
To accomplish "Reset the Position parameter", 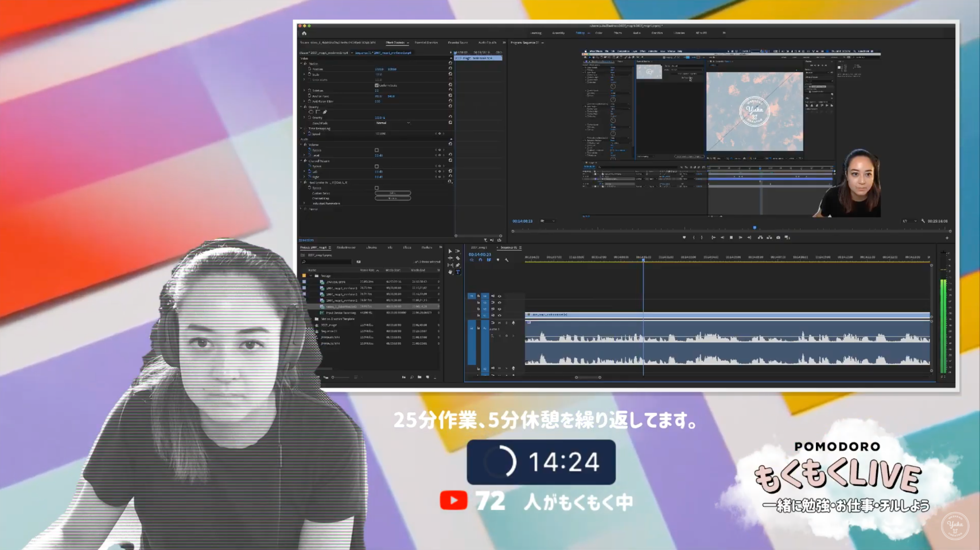I will point(450,69).
